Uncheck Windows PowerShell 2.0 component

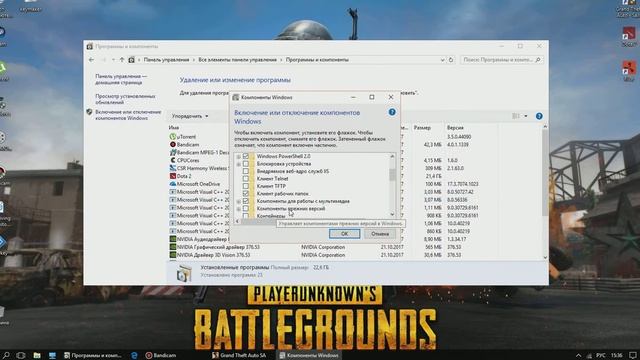[x=246, y=156]
